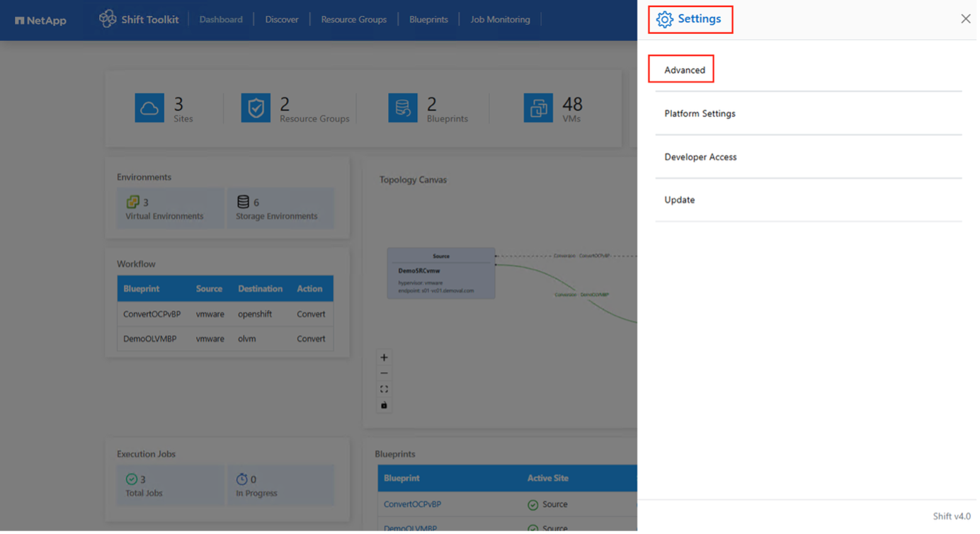The image size is (980, 534).
Task: Select Developer Access
Action: click(x=700, y=157)
